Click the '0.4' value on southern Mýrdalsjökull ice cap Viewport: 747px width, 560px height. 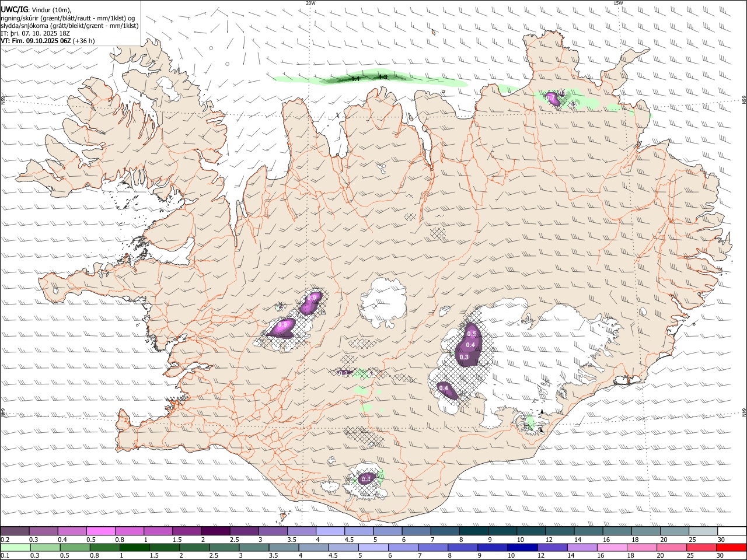(366, 479)
